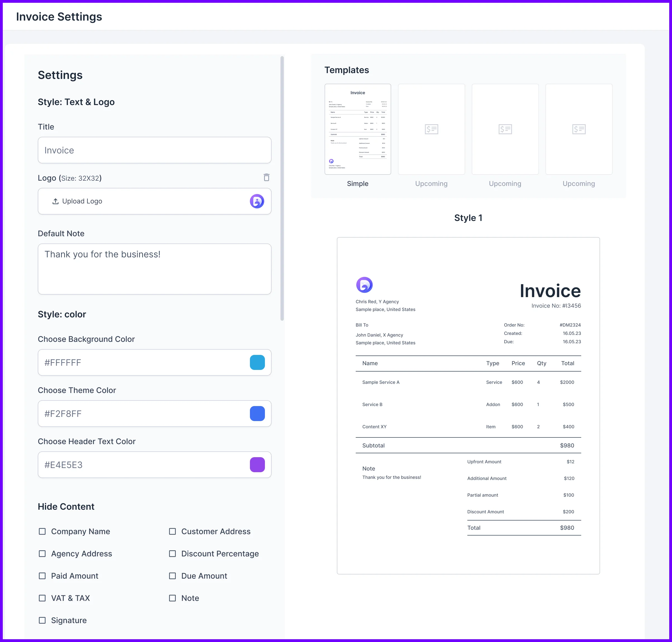
Task: Enable hiding the Note content
Action: (x=172, y=598)
